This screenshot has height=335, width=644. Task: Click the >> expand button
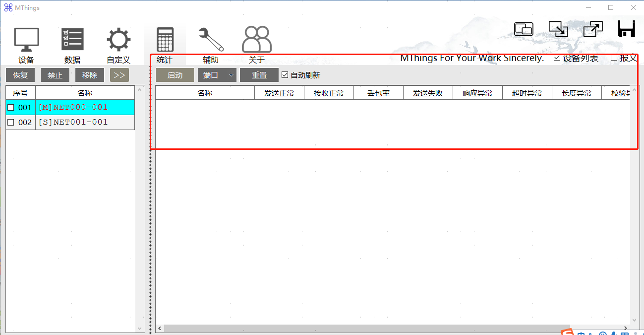119,75
